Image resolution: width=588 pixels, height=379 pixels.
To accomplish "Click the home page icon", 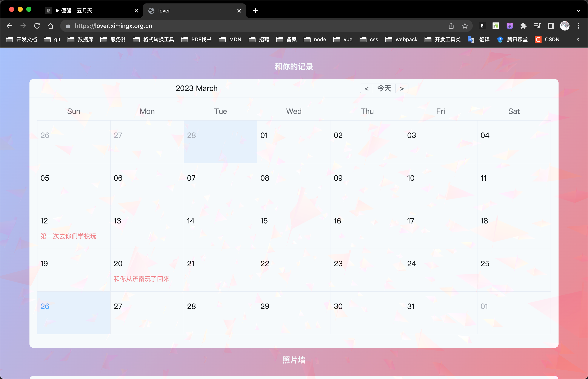I will pyautogui.click(x=51, y=26).
